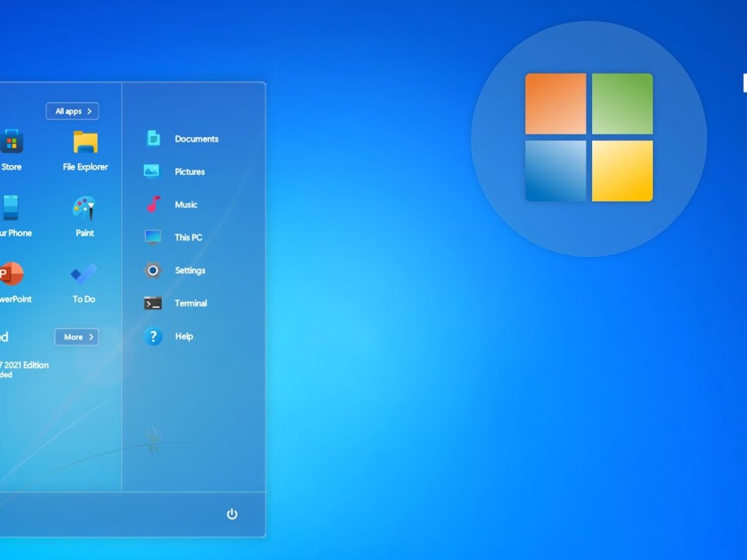Launch the To Do app icon
The image size is (747, 560).
coord(83,274)
